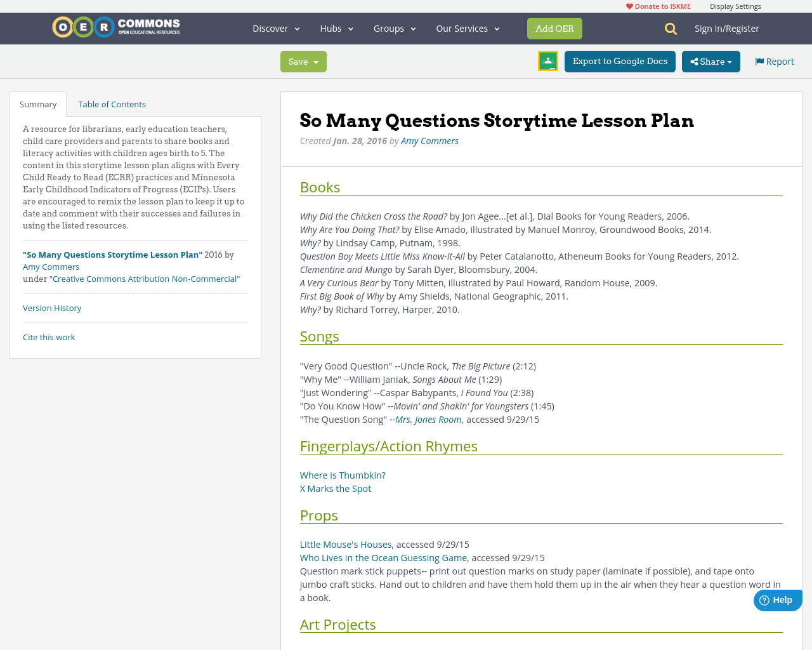Viewport: 812px width, 650px height.
Task: Open Display Settings
Action: pos(735,6)
